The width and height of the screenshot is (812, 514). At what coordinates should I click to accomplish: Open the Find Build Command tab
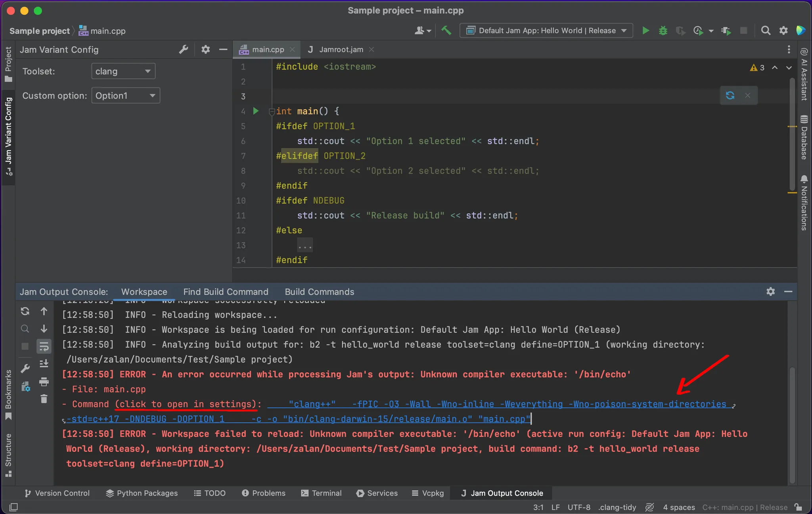click(226, 292)
